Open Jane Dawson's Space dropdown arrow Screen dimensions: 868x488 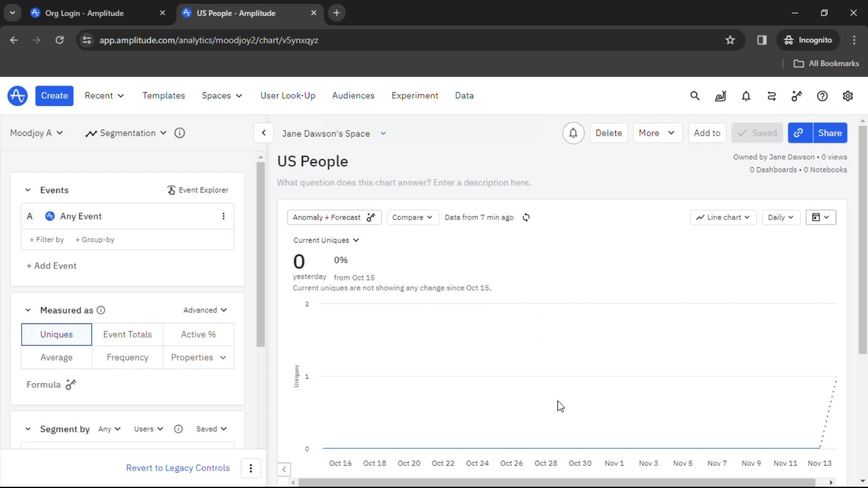click(383, 133)
